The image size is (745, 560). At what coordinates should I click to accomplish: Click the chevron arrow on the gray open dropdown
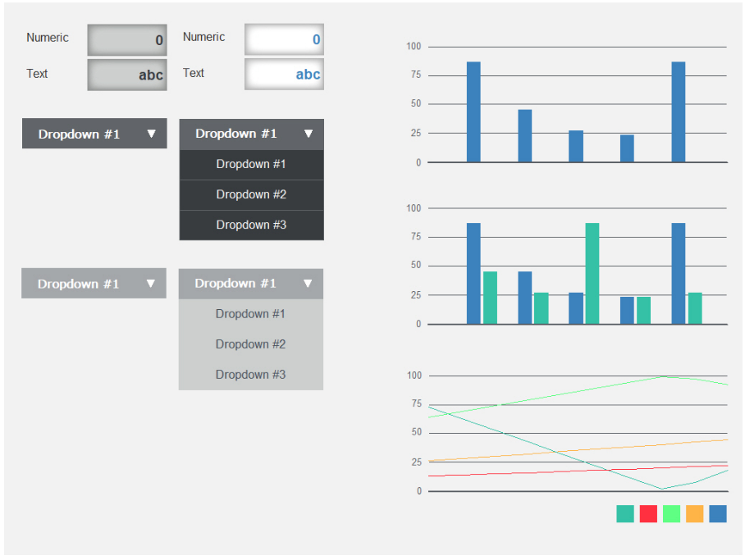coord(308,283)
